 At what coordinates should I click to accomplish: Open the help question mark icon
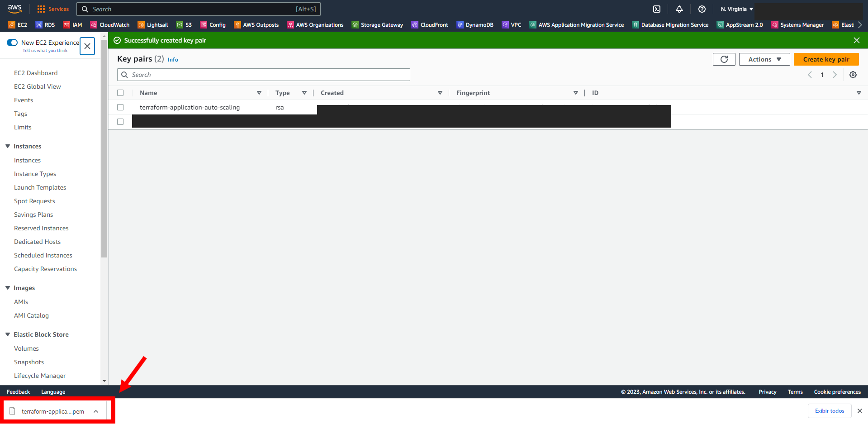click(x=702, y=9)
